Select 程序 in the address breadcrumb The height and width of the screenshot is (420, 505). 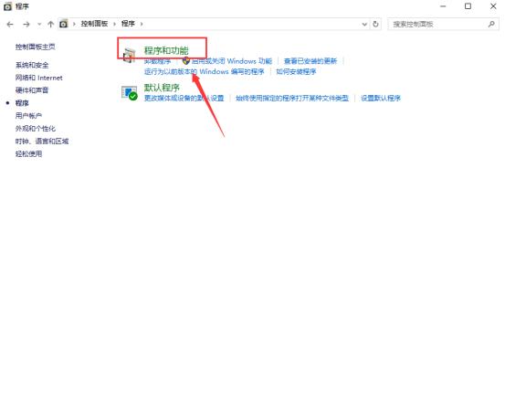tap(128, 24)
